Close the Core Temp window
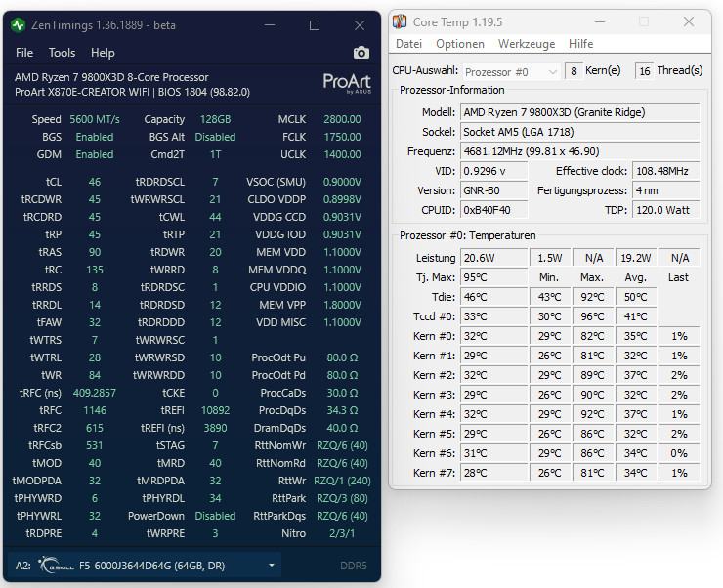Image resolution: width=723 pixels, height=588 pixels. pos(689,21)
